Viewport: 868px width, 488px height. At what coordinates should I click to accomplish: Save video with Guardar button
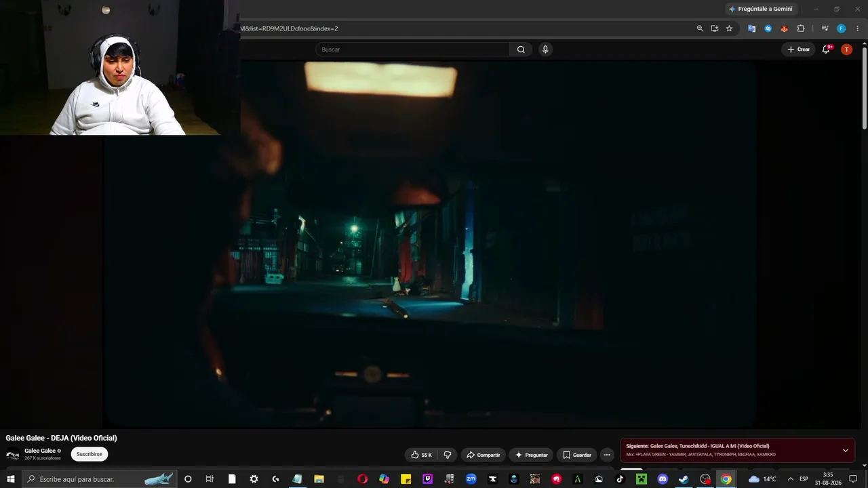577,455
